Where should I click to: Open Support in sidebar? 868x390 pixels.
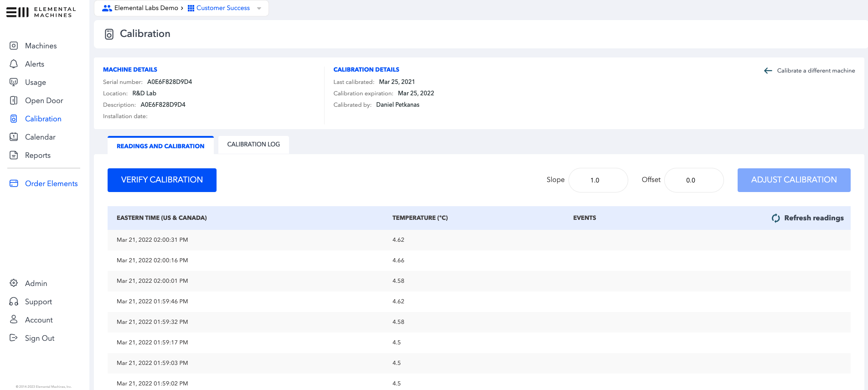click(39, 302)
